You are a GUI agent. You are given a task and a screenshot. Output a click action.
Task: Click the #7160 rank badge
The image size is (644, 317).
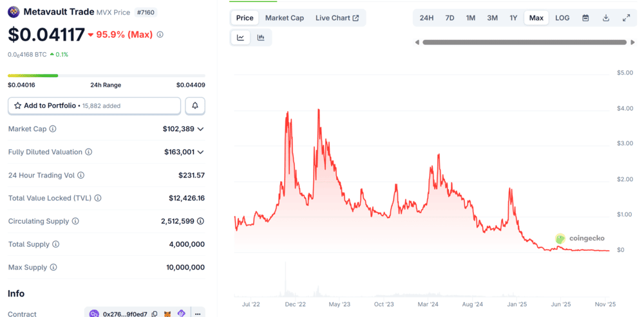pos(146,12)
